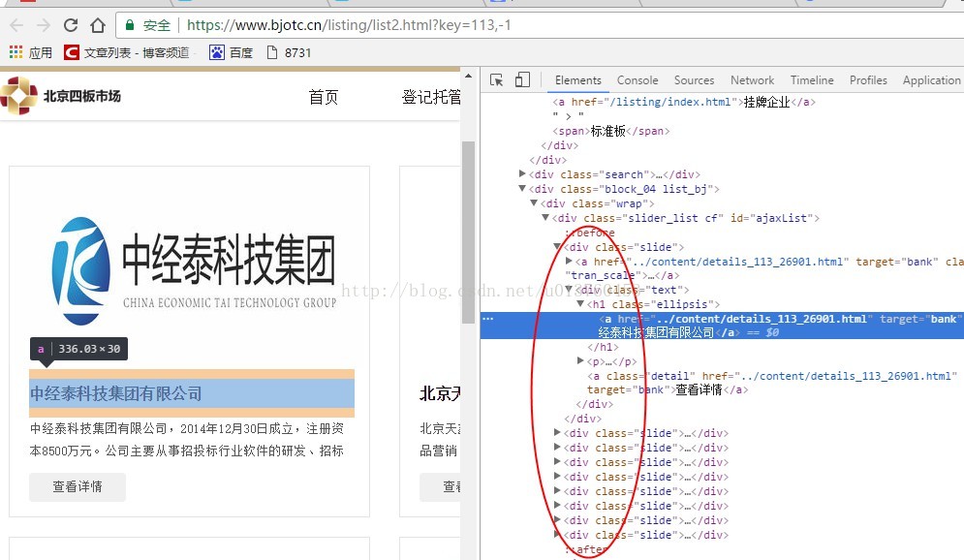Select the <span>标准板</span> line
This screenshot has height=560, width=964.
pos(611,131)
